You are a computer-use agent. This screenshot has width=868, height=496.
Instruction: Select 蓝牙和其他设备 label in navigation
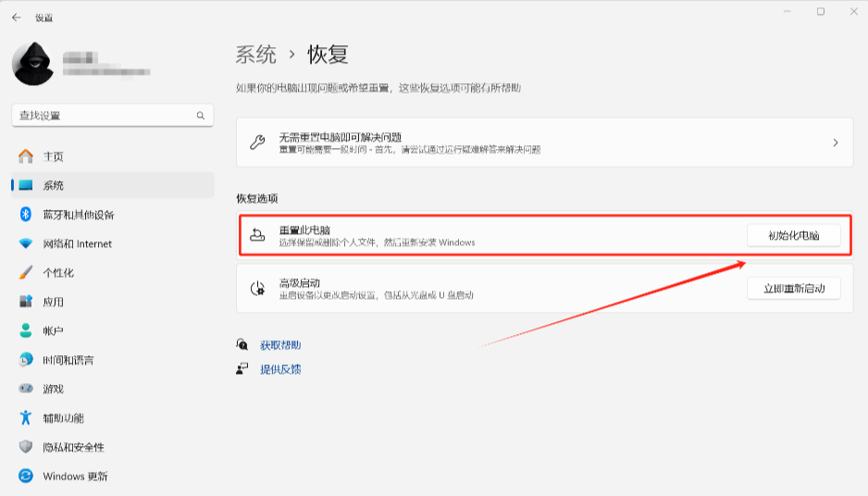point(79,215)
